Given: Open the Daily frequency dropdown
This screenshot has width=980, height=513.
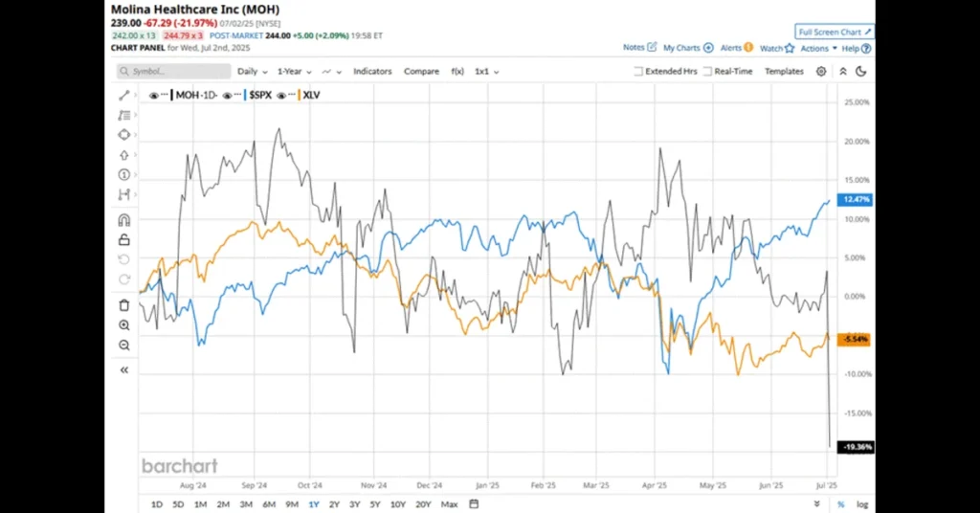Looking at the screenshot, I should click(x=252, y=72).
